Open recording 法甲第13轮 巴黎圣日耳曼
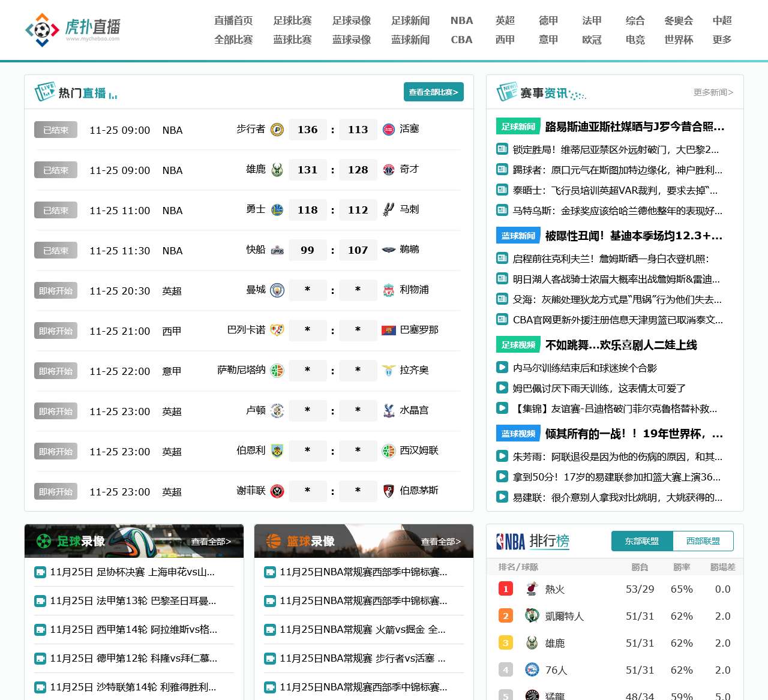Screen dimensions: 768x700 coord(133,601)
